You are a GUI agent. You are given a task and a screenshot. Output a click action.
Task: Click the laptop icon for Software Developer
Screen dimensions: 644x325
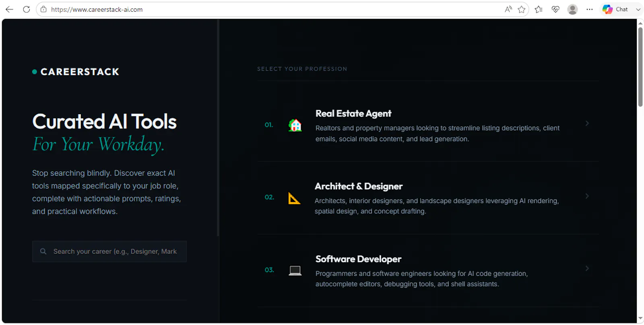(295, 270)
